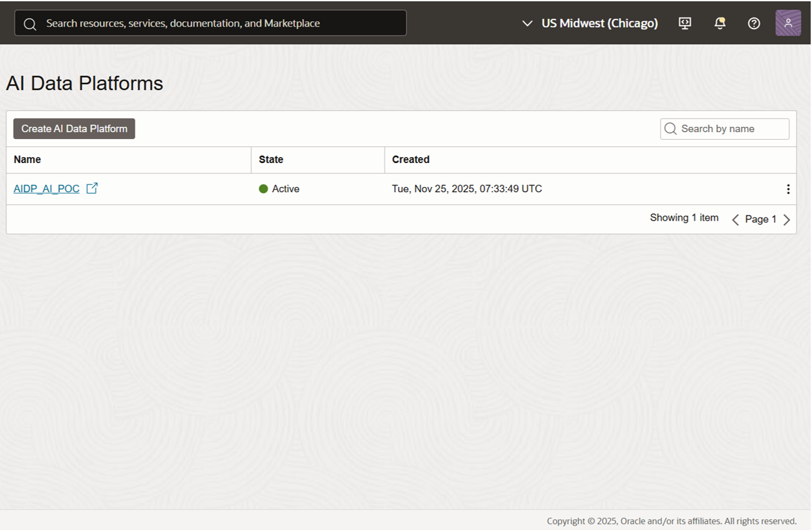Image resolution: width=812 pixels, height=532 pixels.
Task: Open the notifications bell
Action: 719,23
